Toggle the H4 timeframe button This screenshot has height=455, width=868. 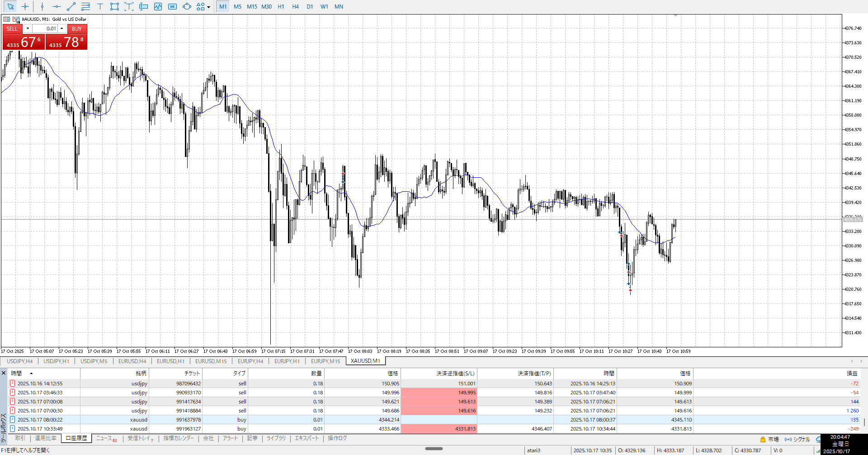pyautogui.click(x=295, y=7)
